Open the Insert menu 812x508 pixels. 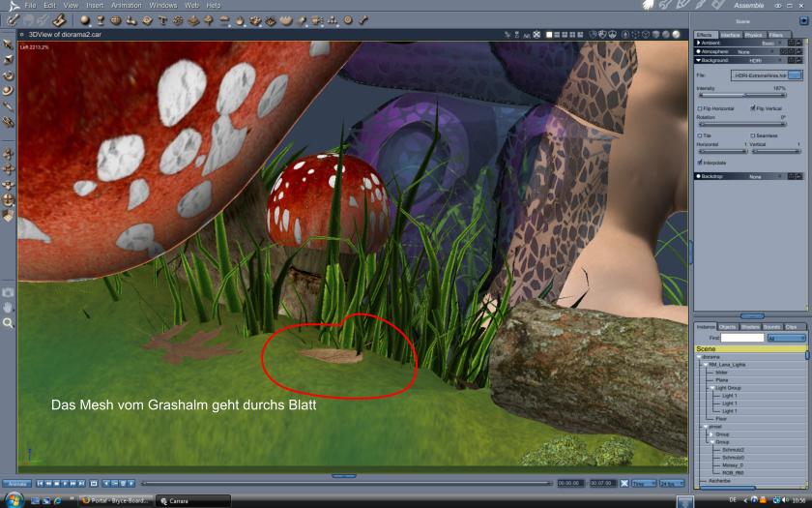point(95,5)
